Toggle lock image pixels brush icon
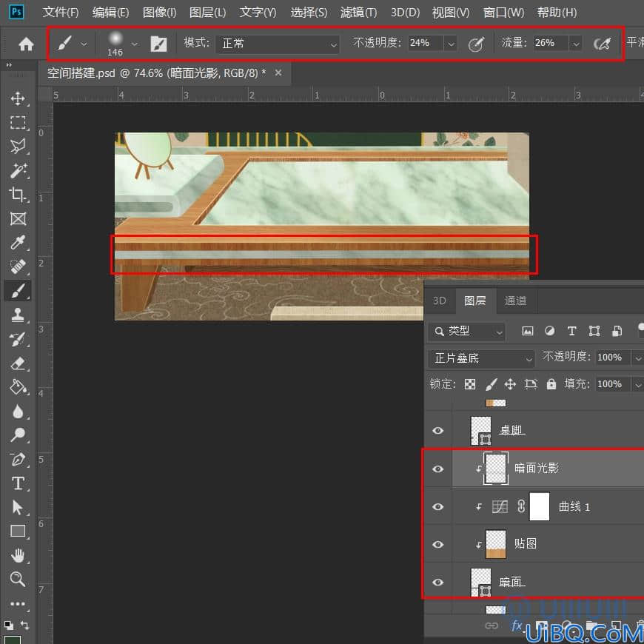 pos(491,384)
